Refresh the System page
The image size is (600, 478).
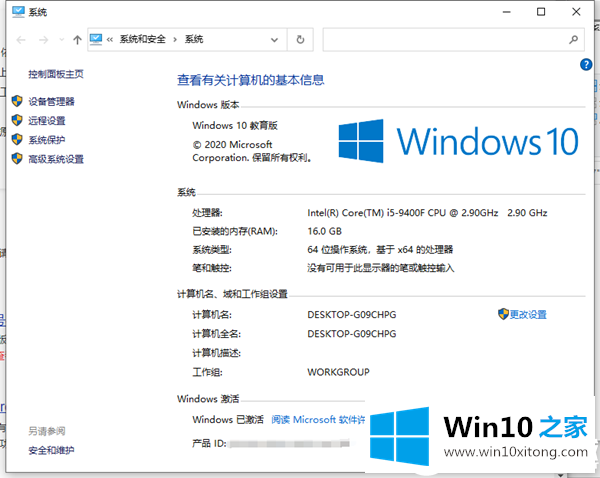coord(300,39)
